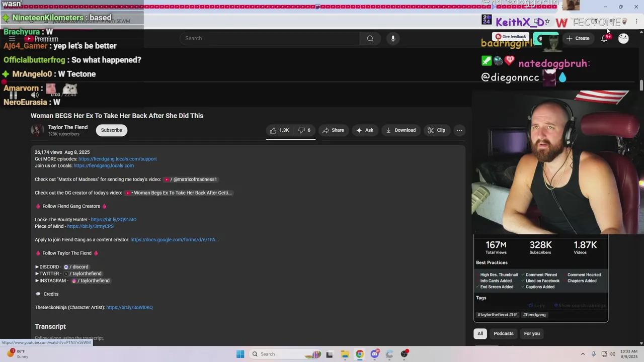Click Taylor The Fiend channel name
The width and height of the screenshot is (644, 362).
[68, 127]
